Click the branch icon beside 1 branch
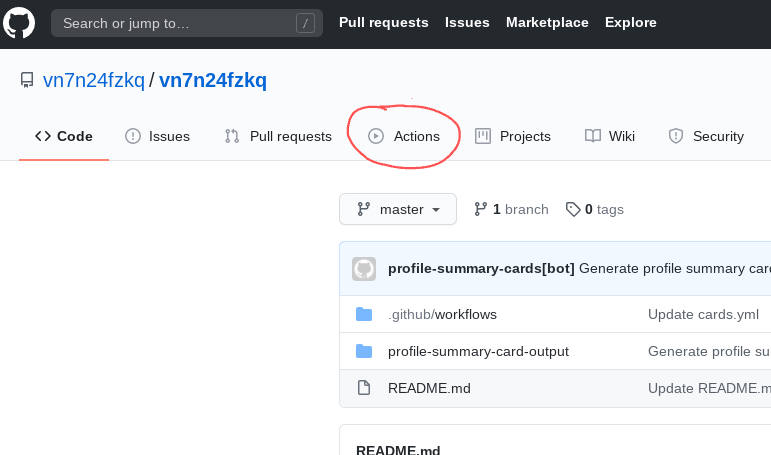Viewport: 771px width, 455px height. (x=480, y=209)
